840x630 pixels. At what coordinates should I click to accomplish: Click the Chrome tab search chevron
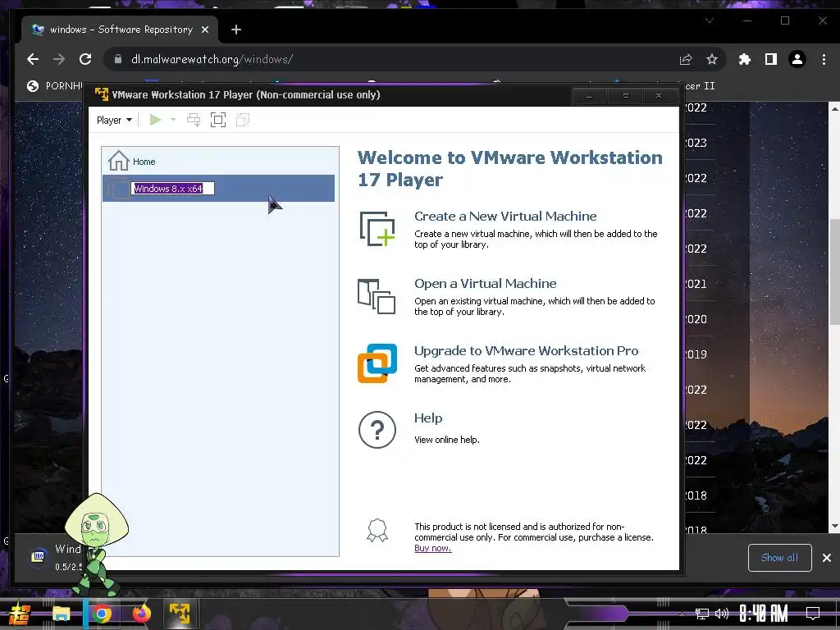click(710, 21)
